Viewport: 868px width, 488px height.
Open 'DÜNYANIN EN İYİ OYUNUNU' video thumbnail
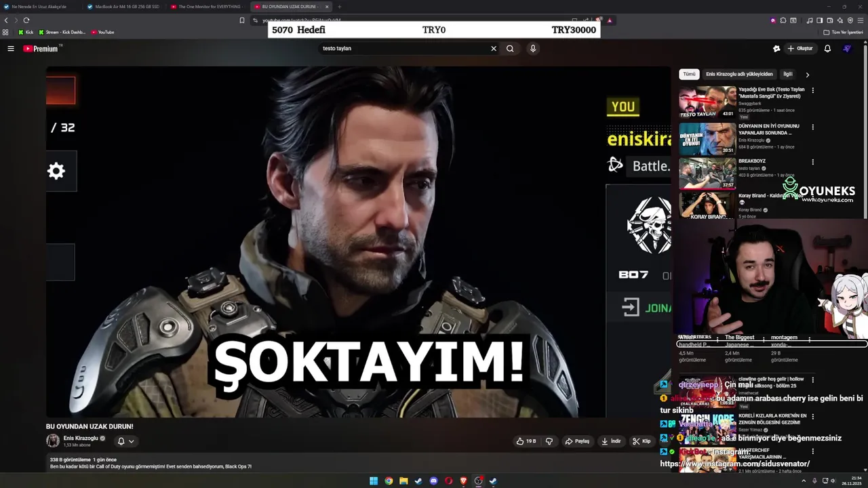707,138
